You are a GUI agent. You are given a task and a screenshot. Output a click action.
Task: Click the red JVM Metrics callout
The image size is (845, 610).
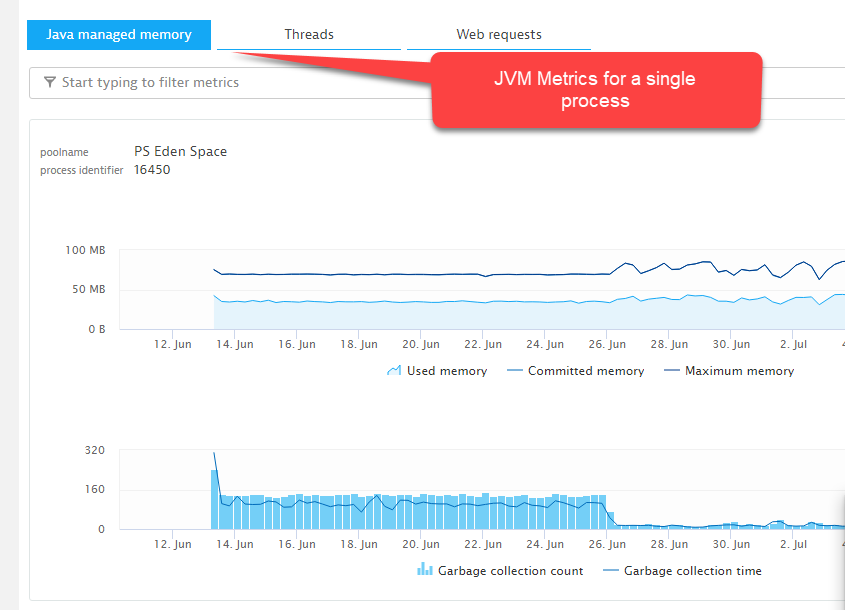(x=596, y=90)
